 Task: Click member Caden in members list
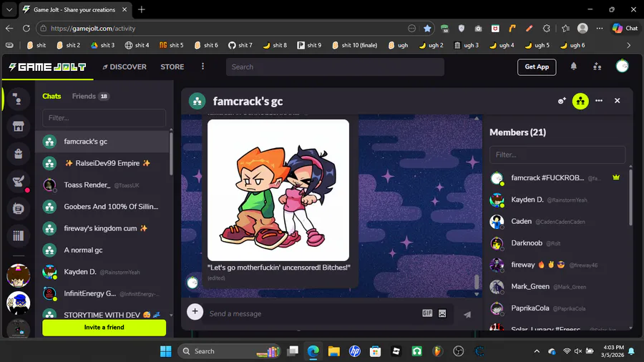point(557,221)
